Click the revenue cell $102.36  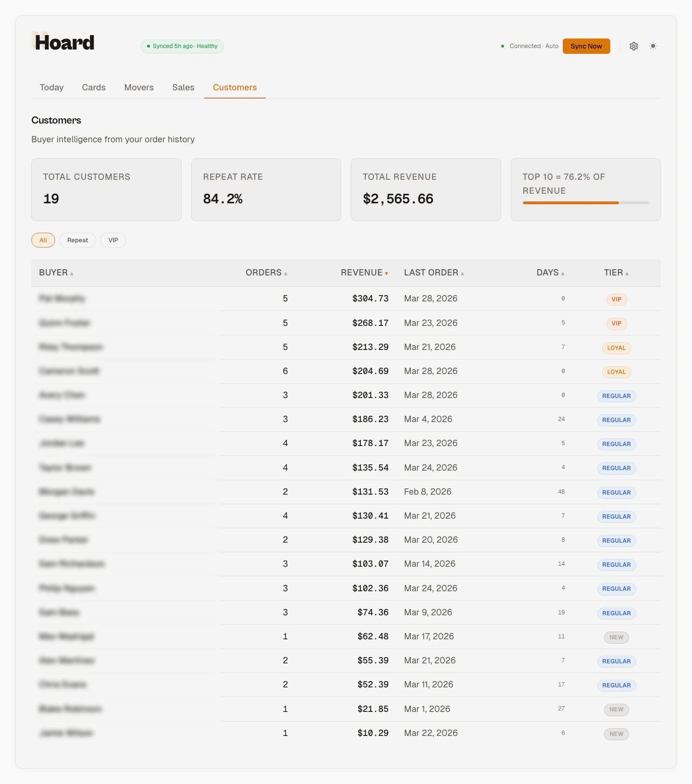click(371, 588)
